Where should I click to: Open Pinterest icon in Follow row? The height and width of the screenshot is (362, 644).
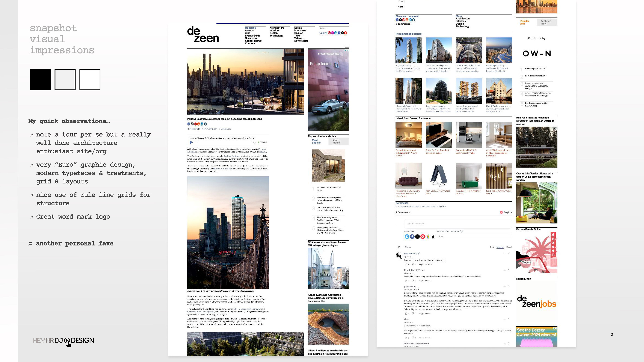(329, 33)
